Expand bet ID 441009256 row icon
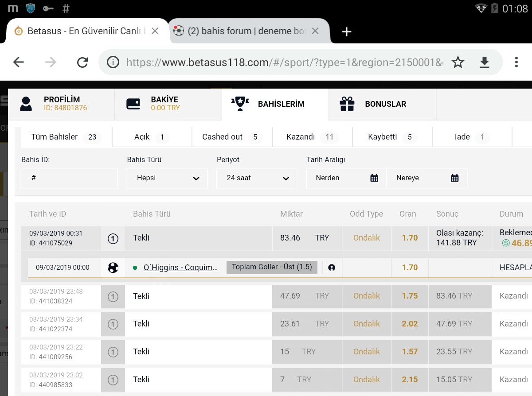Image resolution: width=532 pixels, height=396 pixels. tap(113, 352)
